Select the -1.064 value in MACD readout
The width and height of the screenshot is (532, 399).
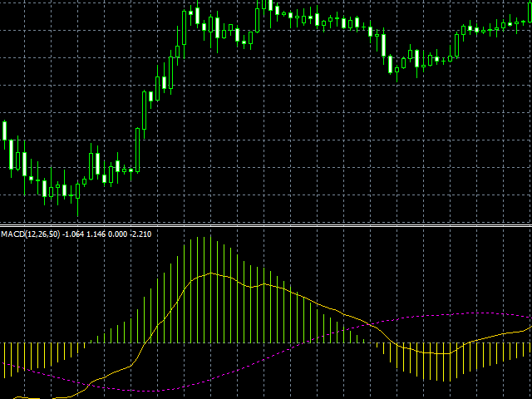coord(73,234)
